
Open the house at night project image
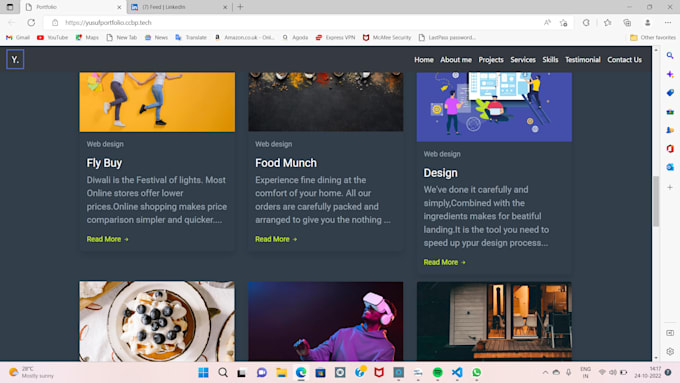click(494, 321)
